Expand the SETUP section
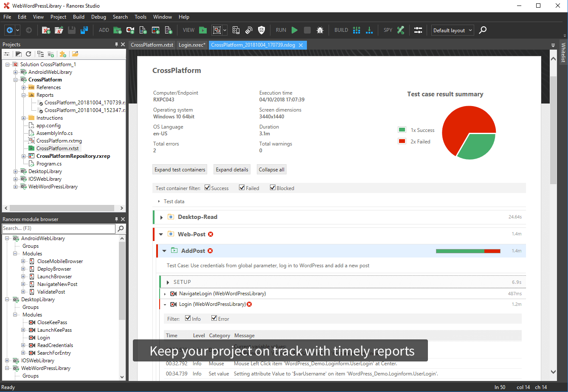The width and height of the screenshot is (568, 392). [x=168, y=282]
